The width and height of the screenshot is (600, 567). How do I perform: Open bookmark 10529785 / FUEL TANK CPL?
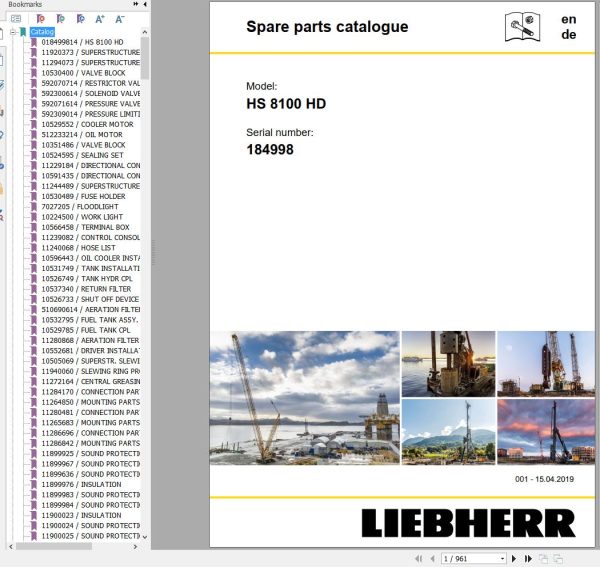pyautogui.click(x=86, y=330)
